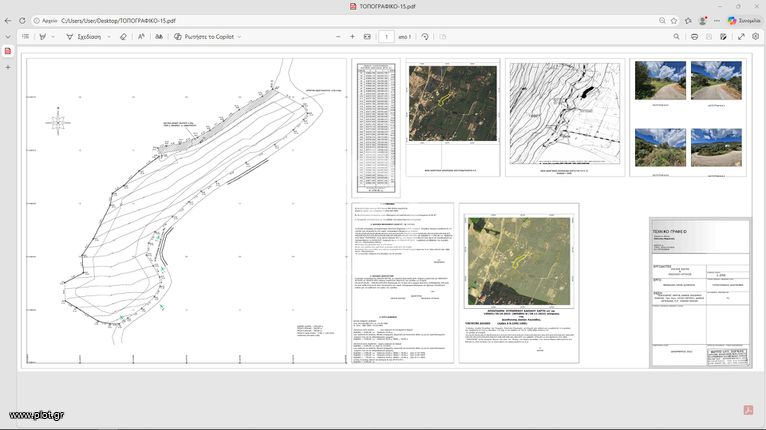This screenshot has height=430, width=766.
Task: Open the browser settings and more menu
Action: click(717, 21)
